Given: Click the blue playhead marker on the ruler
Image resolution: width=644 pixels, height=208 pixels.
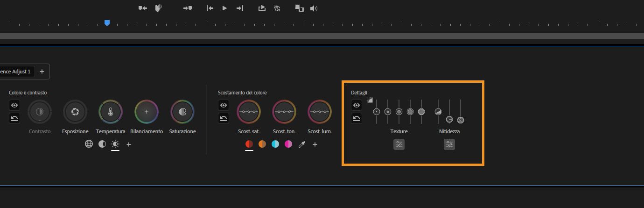Looking at the screenshot, I should click(x=107, y=22).
